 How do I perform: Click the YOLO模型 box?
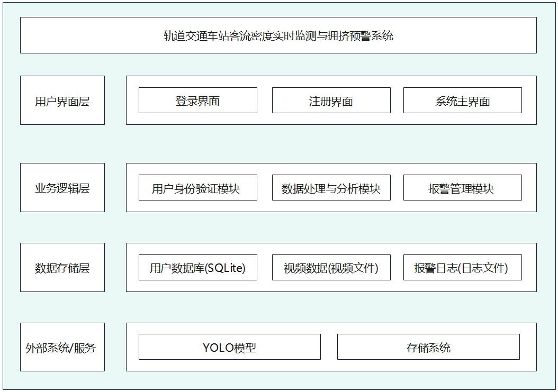[x=229, y=347]
